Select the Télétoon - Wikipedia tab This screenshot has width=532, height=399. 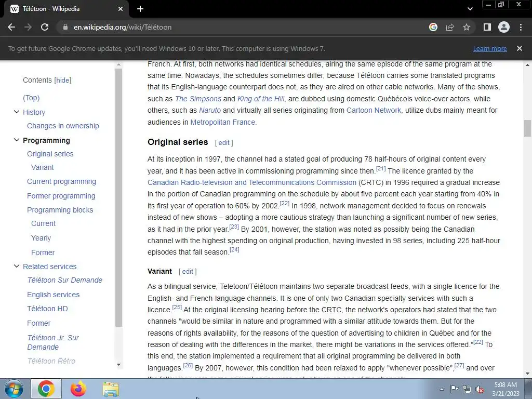coord(66,9)
